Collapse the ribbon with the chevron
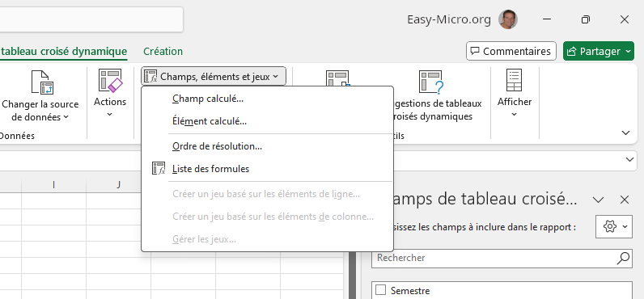 [x=625, y=133]
